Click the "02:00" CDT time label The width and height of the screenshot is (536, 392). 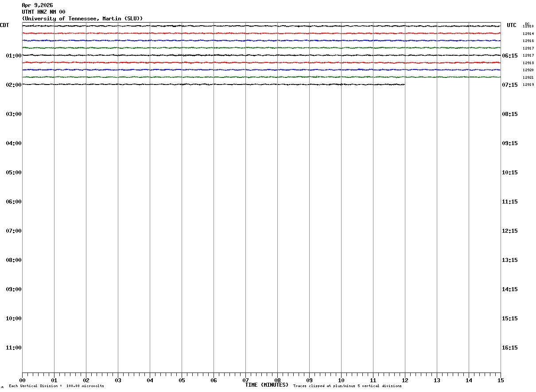coord(14,85)
